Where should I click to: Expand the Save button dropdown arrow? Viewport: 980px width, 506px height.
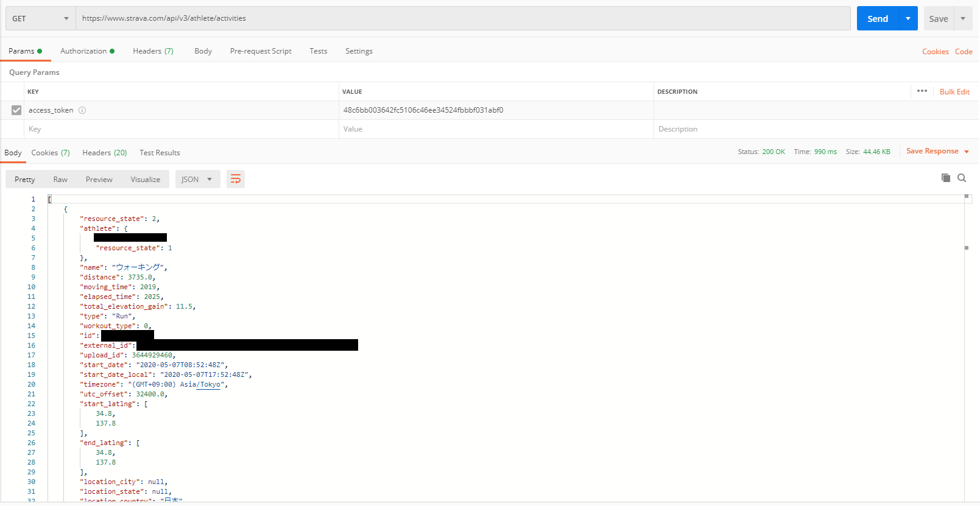(963, 18)
